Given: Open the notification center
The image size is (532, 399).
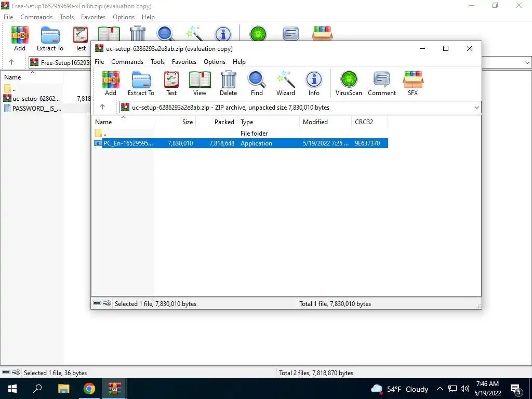Looking at the screenshot, I should point(516,389).
